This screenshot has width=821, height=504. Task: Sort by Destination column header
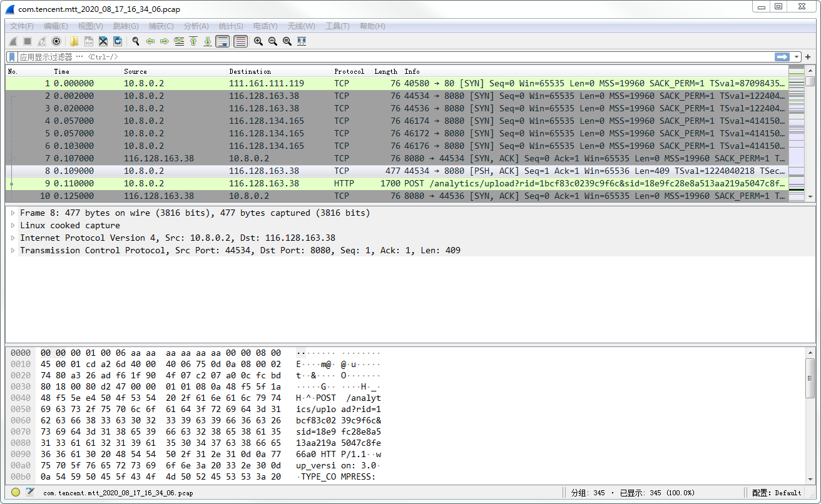279,71
